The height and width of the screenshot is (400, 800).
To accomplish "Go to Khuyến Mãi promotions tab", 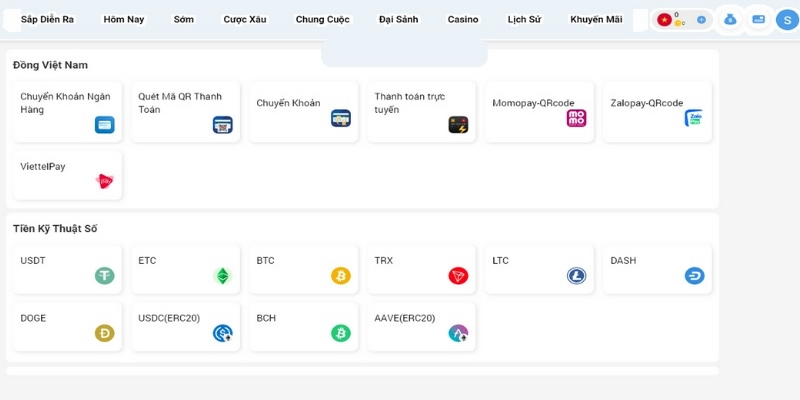I will tap(596, 19).
